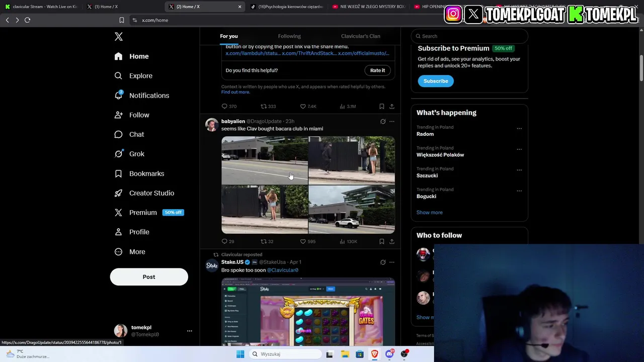Open options dots for Większość Polaków trend
644x362 pixels.
point(519,149)
